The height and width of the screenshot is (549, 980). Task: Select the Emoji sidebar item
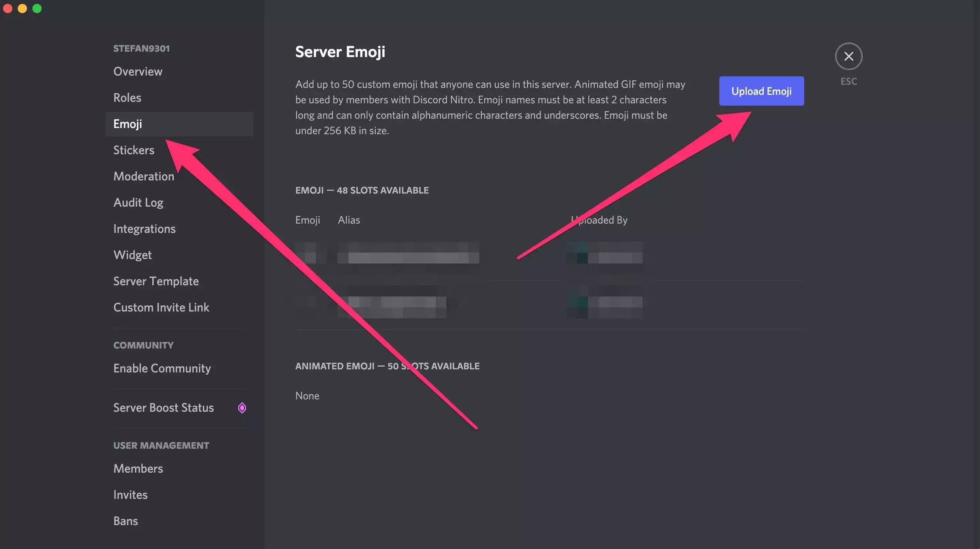[x=128, y=124]
